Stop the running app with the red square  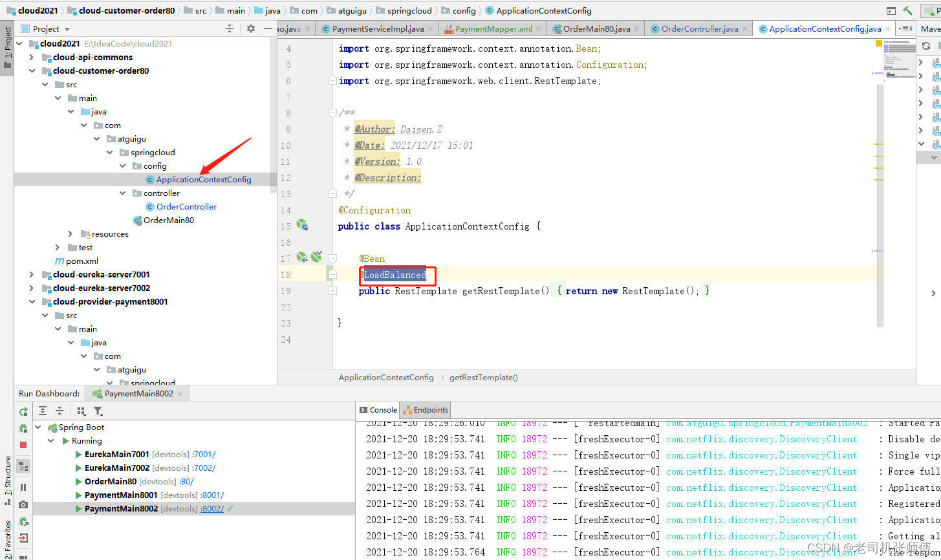23,445
